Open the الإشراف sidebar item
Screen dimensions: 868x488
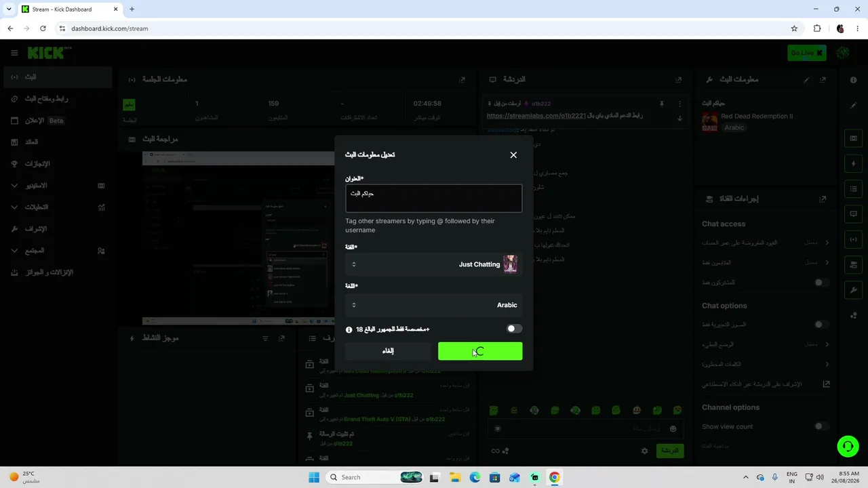pyautogui.click(x=57, y=229)
